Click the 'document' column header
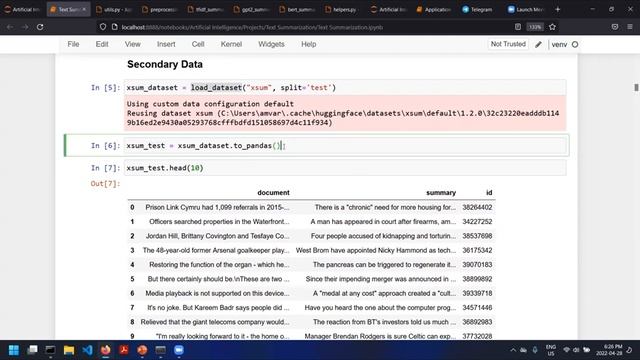 pyautogui.click(x=273, y=193)
